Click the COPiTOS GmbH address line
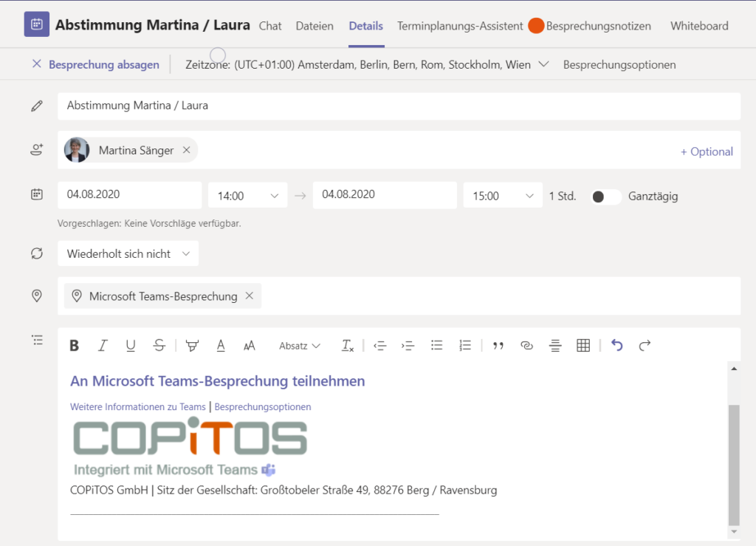 283,490
